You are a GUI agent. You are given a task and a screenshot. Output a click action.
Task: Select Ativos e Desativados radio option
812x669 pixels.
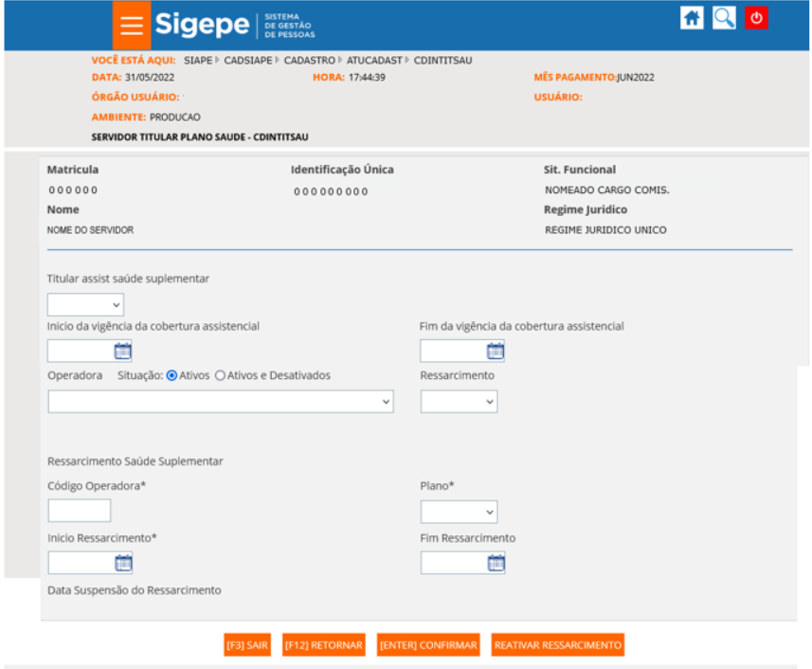coord(221,375)
